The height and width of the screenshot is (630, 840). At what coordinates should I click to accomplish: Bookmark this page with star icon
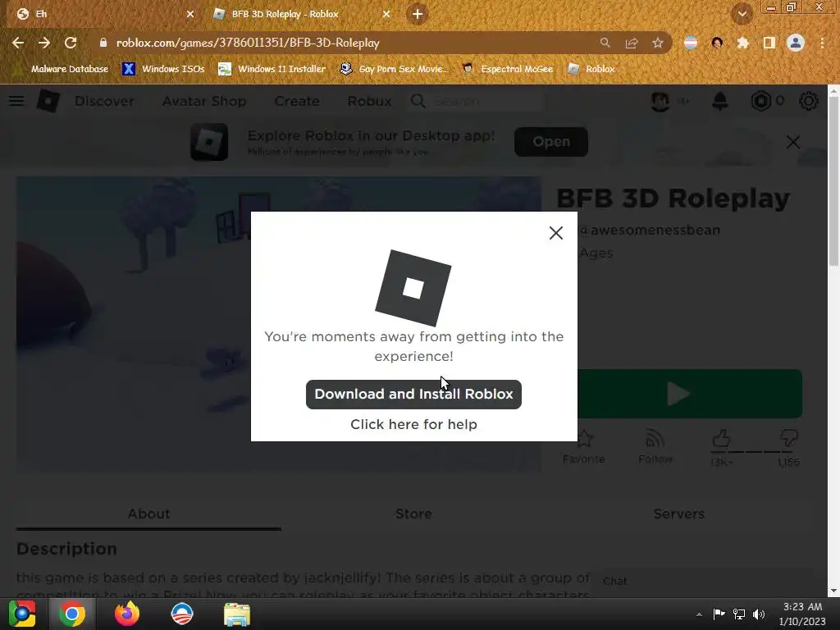[658, 43]
